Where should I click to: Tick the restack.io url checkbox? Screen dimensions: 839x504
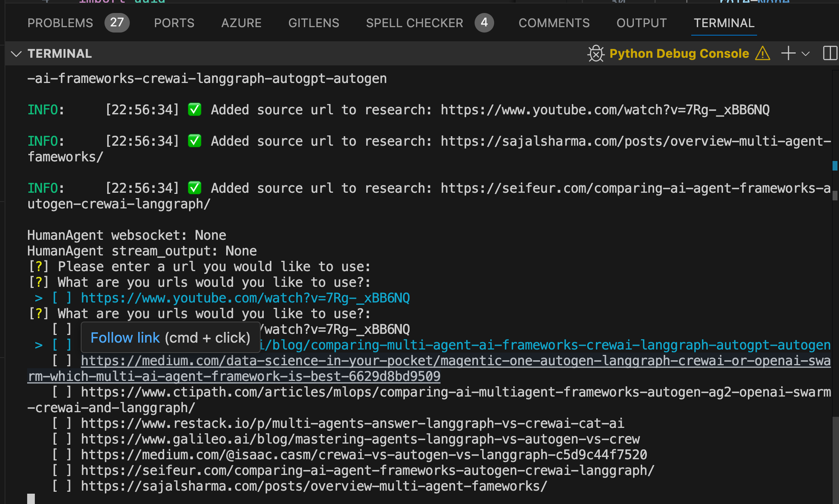tap(62, 423)
